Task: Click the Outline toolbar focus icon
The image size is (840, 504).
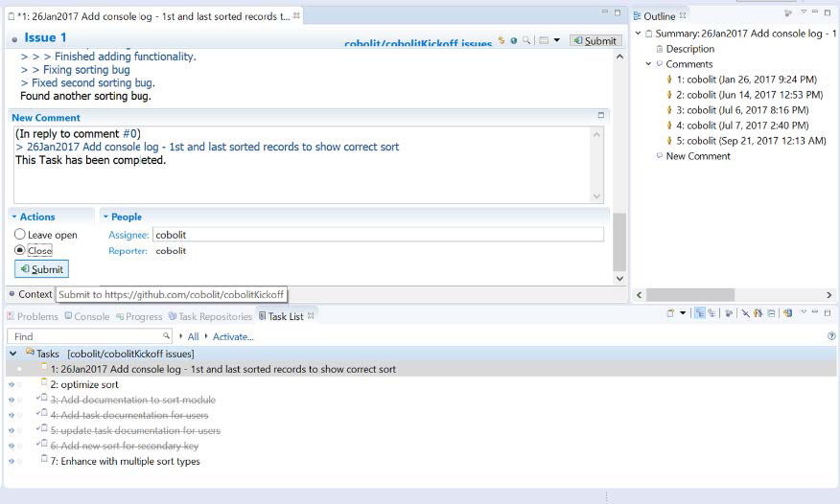Action: 787,12
